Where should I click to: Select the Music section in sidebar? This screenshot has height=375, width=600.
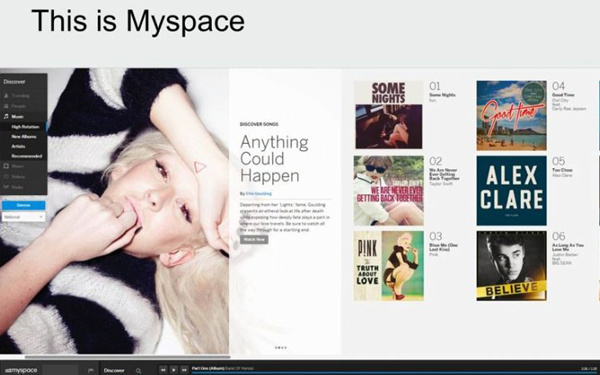click(x=18, y=116)
